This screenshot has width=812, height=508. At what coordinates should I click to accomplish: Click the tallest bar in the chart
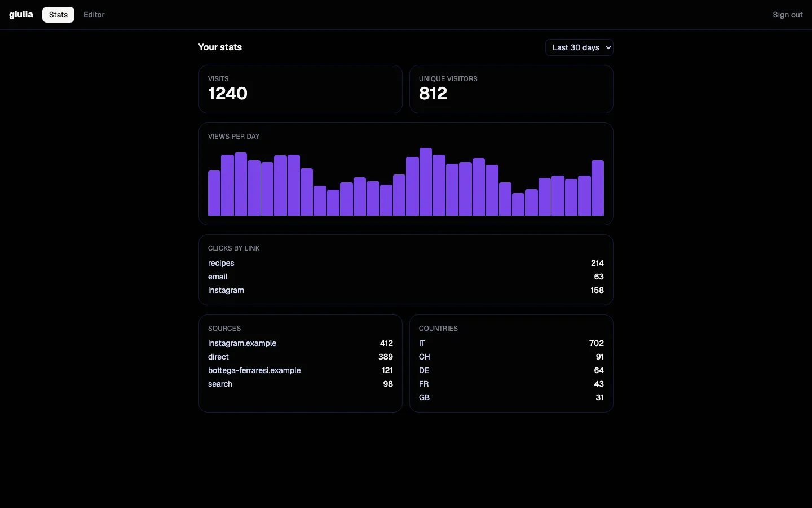pyautogui.click(x=426, y=182)
